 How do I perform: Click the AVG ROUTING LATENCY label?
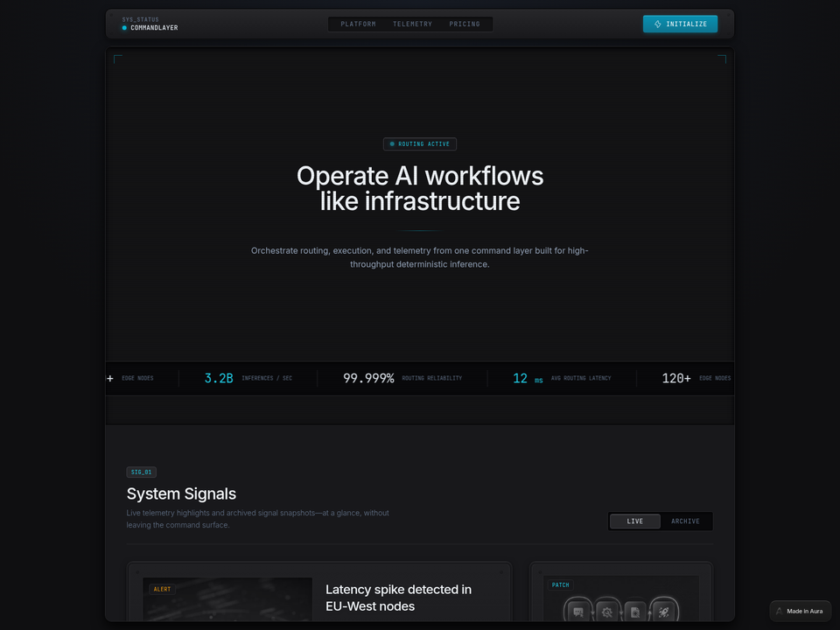[581, 378]
